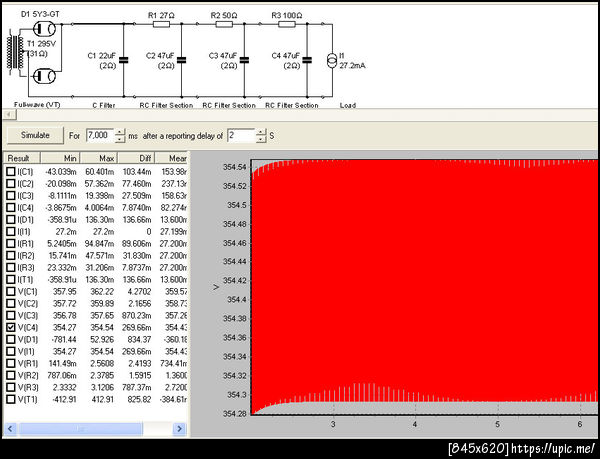
Task: Select capacitor C1 22uF symbol
Action: click(x=123, y=60)
